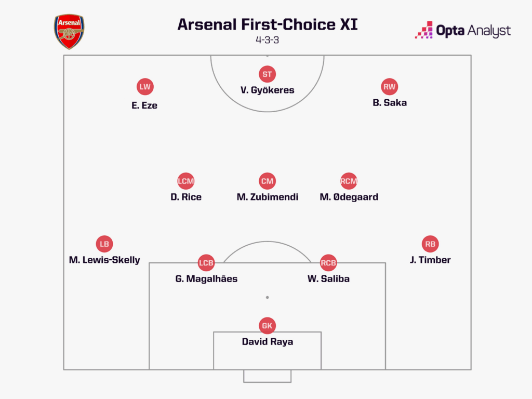The image size is (532, 399).
Task: Click the penalty spot dot
Action: (x=267, y=298)
